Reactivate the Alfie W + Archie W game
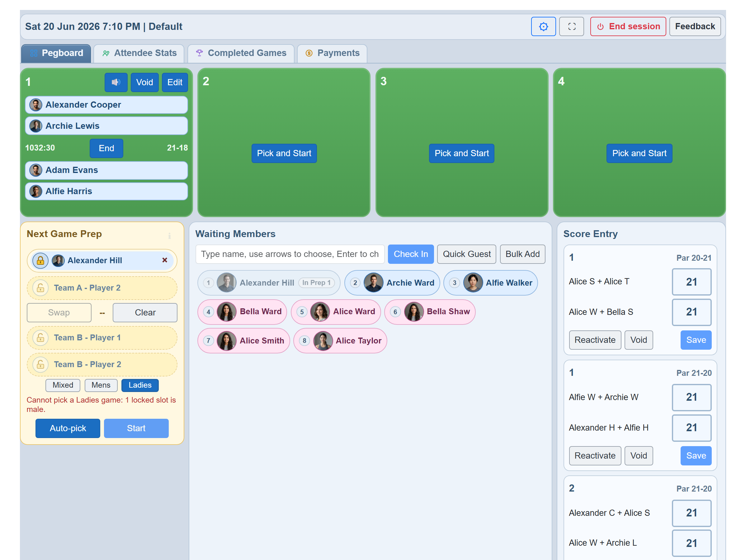741x560 pixels. click(595, 456)
